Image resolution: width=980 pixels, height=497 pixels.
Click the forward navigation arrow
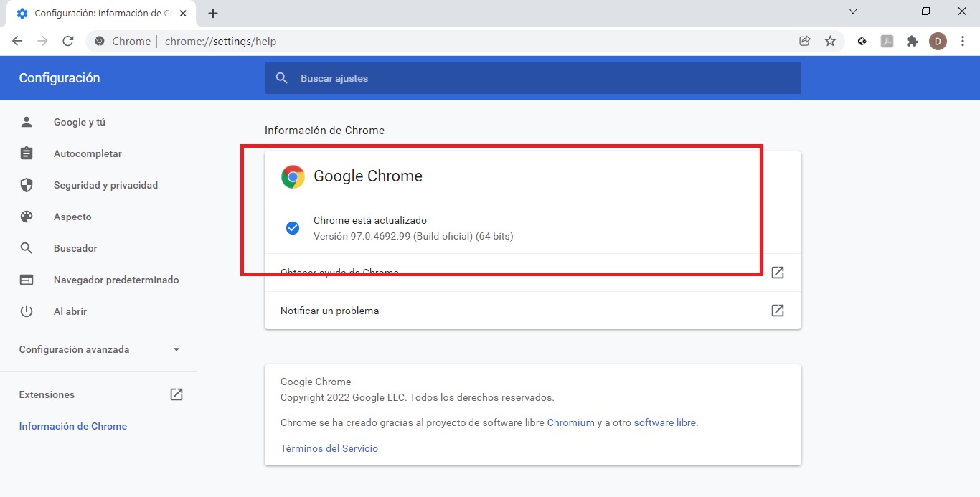pos(42,41)
